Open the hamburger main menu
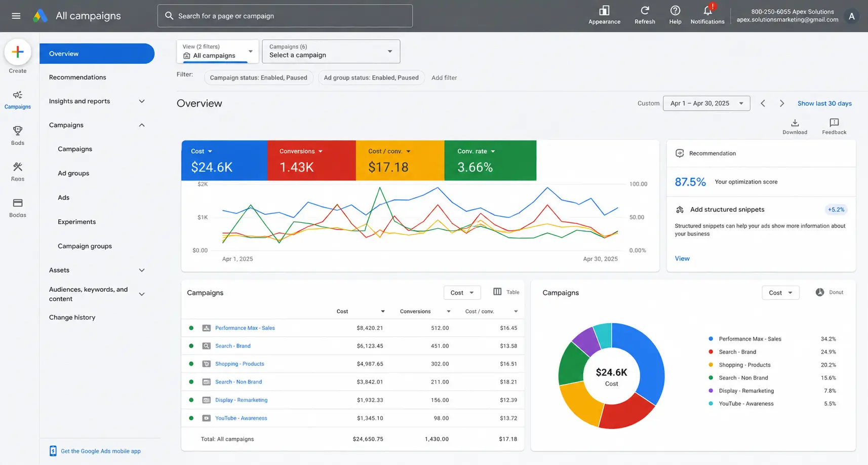This screenshot has height=465, width=868. [16, 16]
